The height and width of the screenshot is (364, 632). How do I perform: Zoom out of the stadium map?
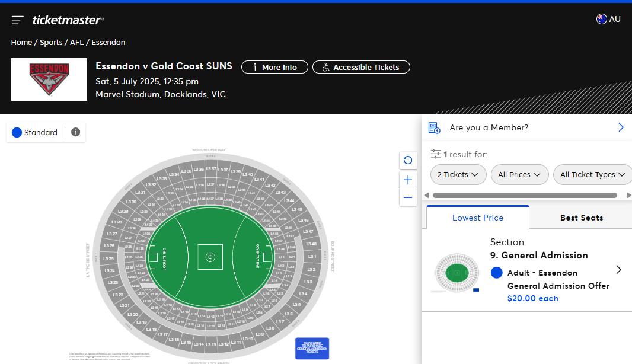[408, 197]
